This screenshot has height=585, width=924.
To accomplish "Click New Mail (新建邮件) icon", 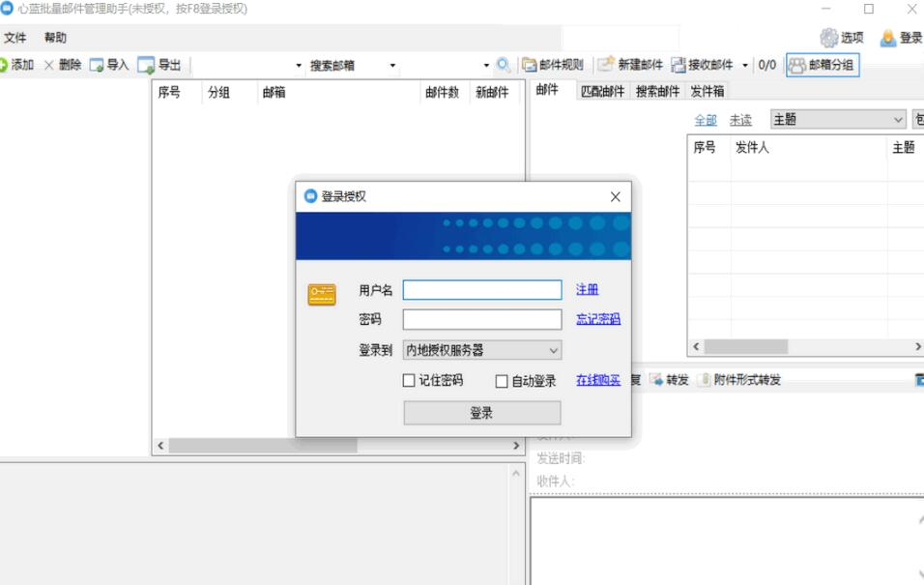I will coord(606,64).
